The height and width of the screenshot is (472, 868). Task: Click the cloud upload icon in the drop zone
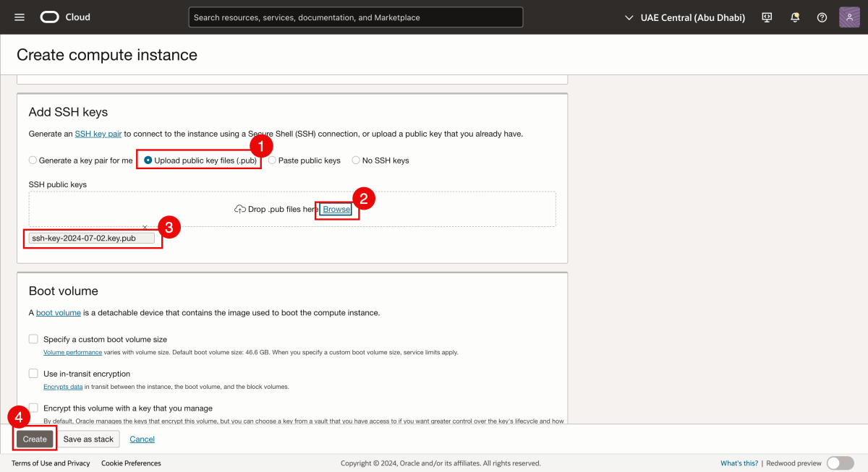[239, 209]
